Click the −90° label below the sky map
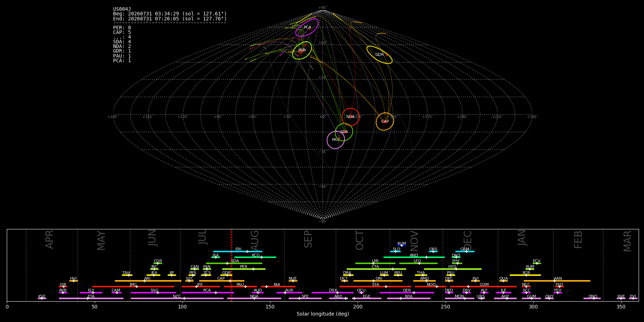 323,222
